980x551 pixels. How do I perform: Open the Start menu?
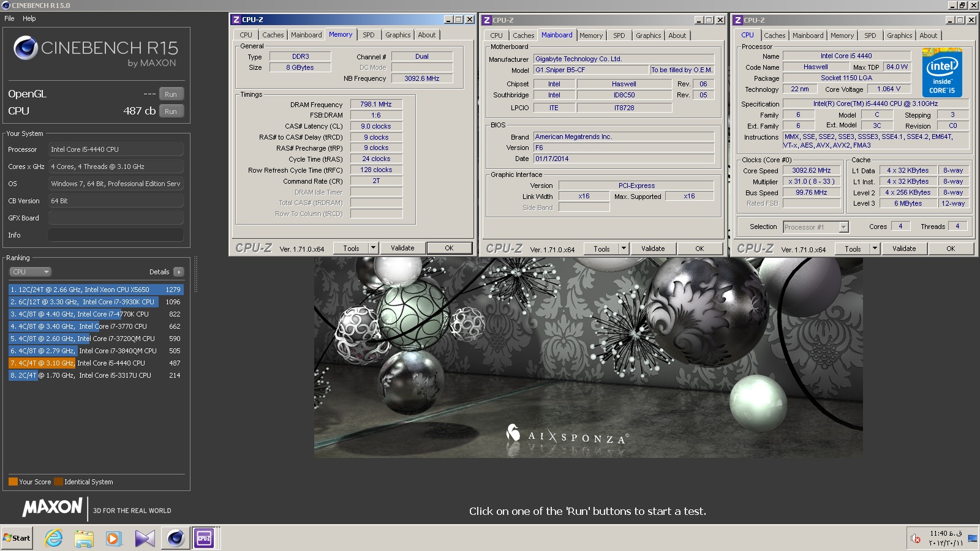(17, 538)
